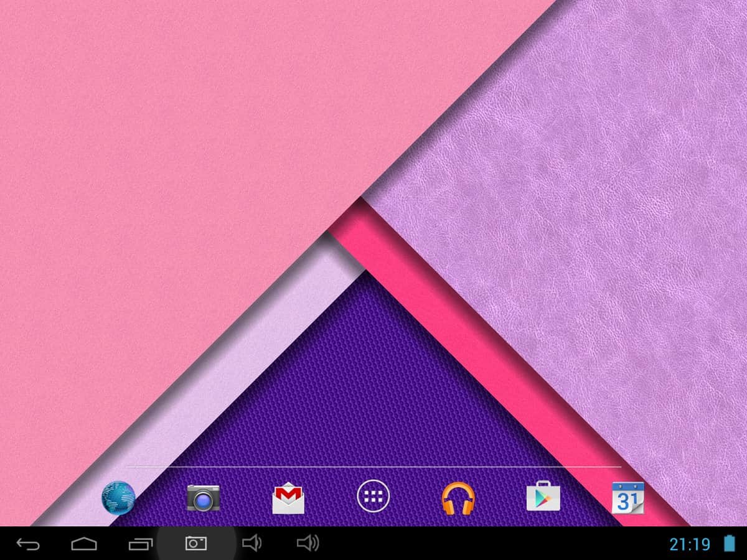Launch the Camera app
747x560 pixels.
pyautogui.click(x=204, y=498)
